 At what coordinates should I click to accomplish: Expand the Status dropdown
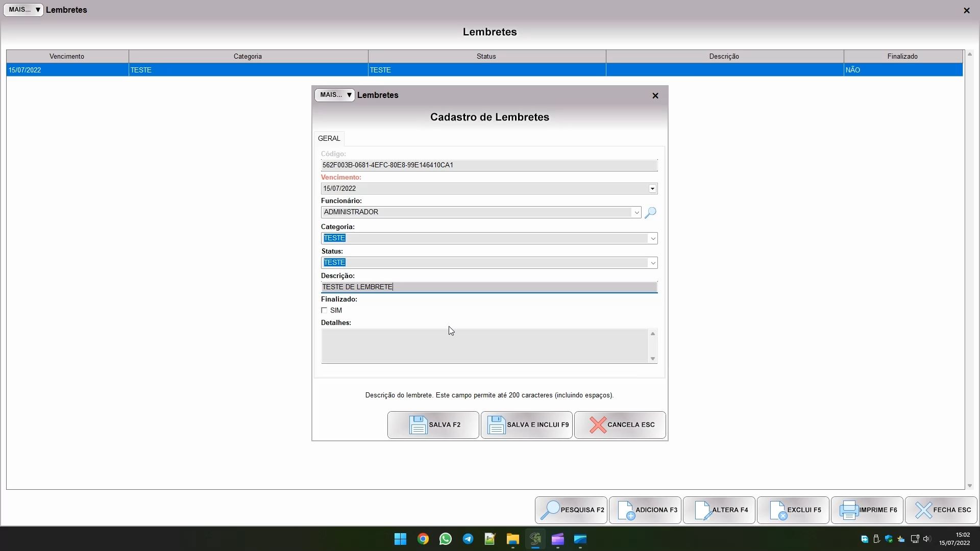click(x=652, y=263)
